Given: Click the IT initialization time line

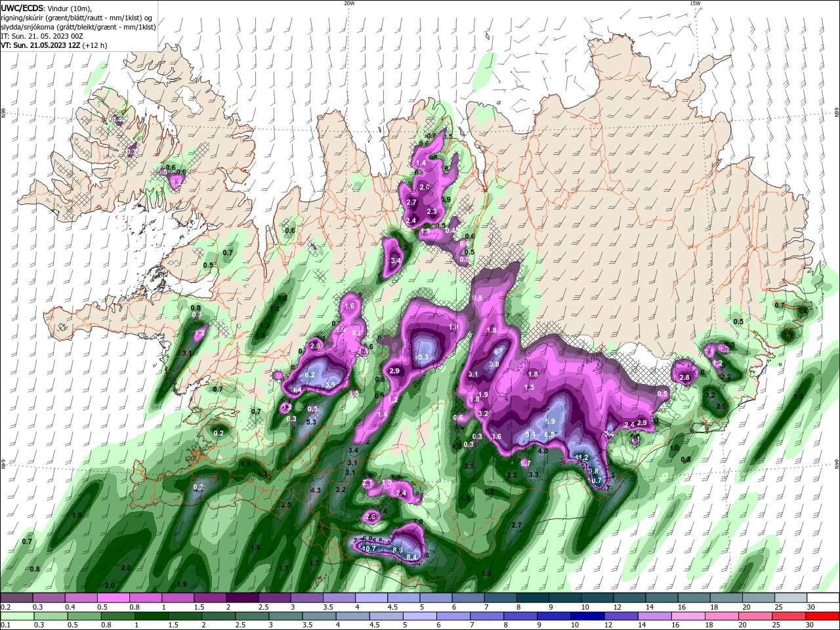Looking at the screenshot, I should [x=41, y=35].
